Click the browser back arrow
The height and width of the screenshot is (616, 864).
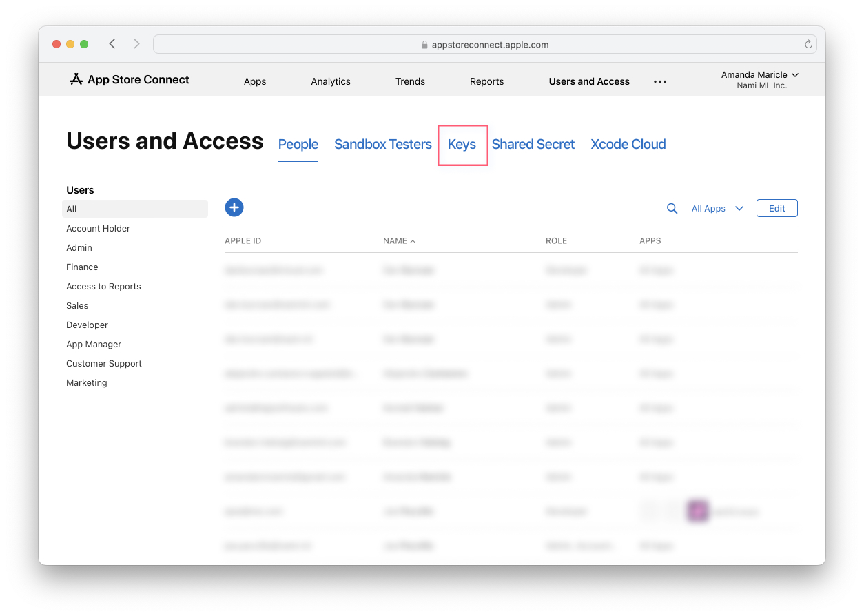112,44
